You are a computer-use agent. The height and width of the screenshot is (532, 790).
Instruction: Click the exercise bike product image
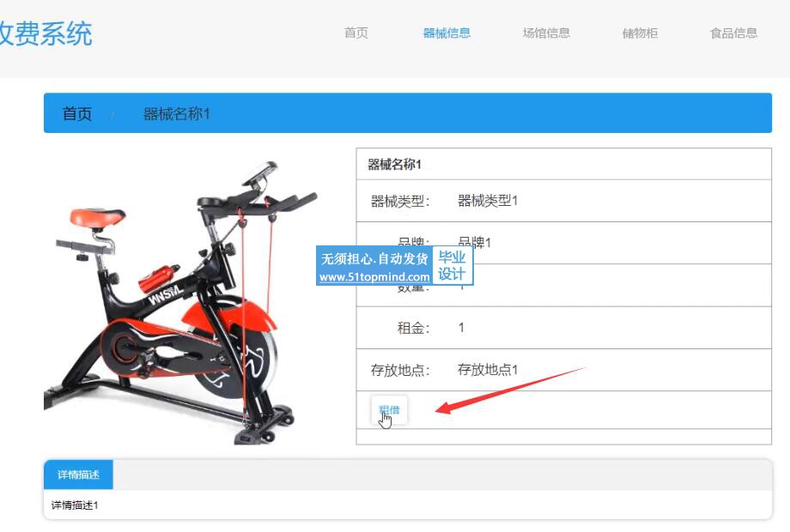click(181, 302)
